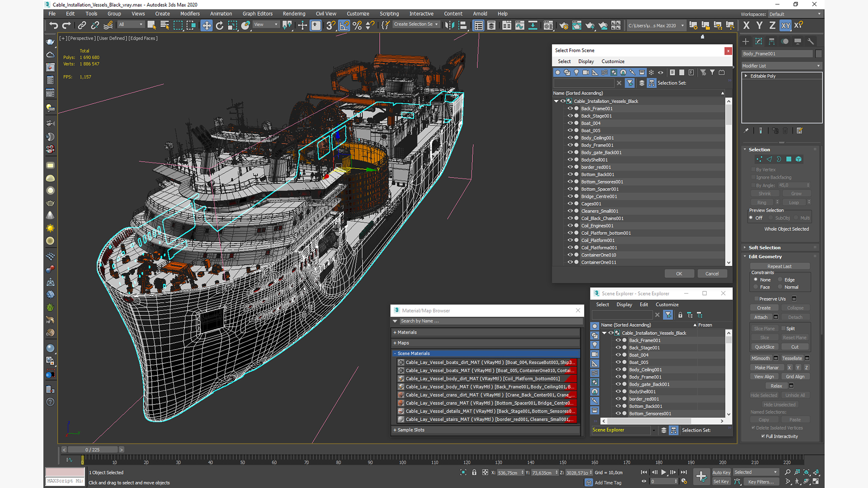
Task: Click the Mirror tool icon
Action: (x=449, y=26)
